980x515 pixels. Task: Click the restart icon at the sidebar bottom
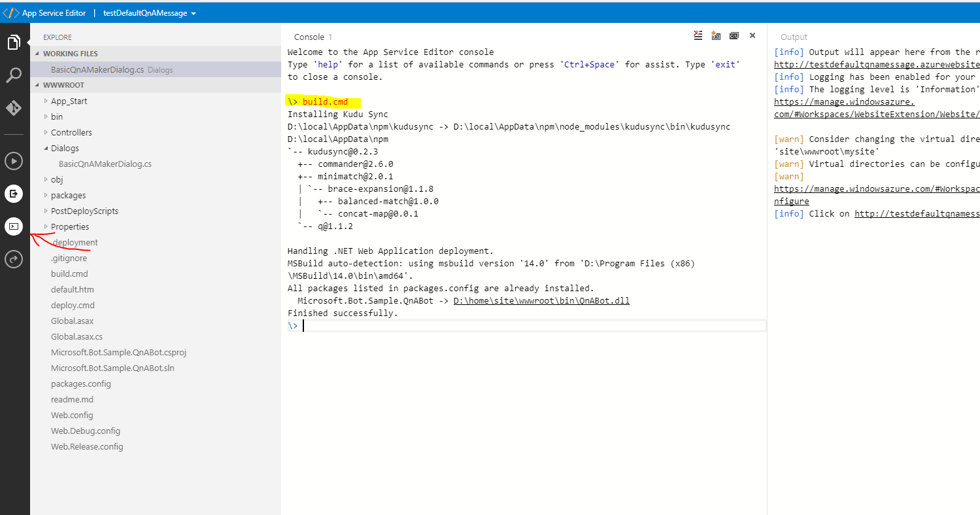pyautogui.click(x=14, y=258)
